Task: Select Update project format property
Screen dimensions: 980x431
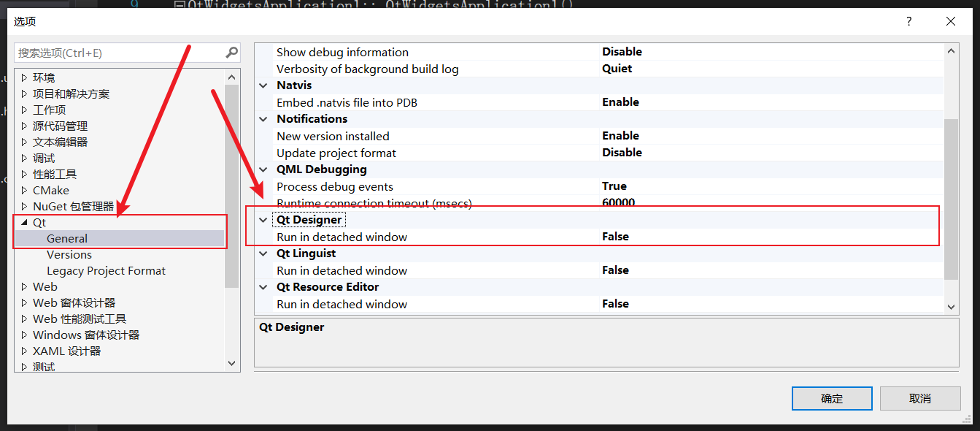Action: coord(336,153)
